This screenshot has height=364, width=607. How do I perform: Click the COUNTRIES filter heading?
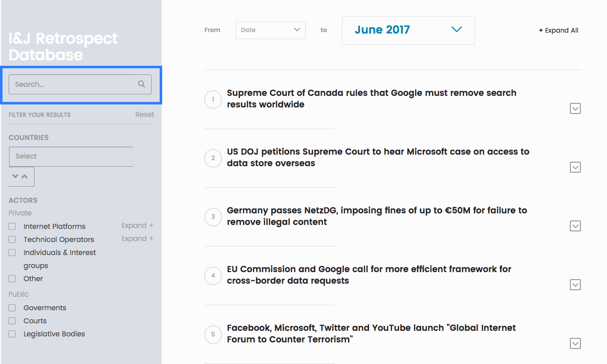[x=29, y=138]
